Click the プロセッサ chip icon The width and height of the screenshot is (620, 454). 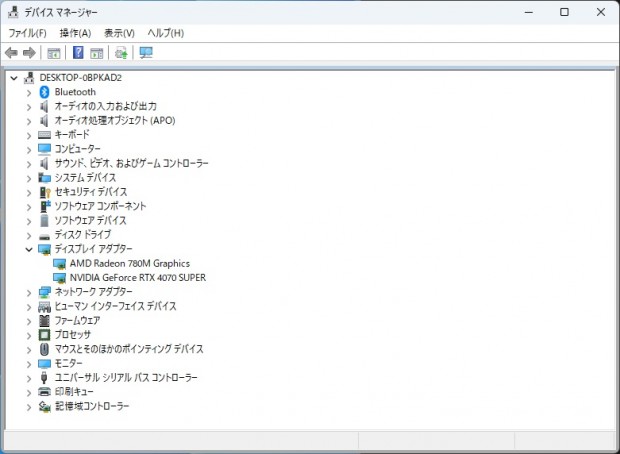[44, 335]
